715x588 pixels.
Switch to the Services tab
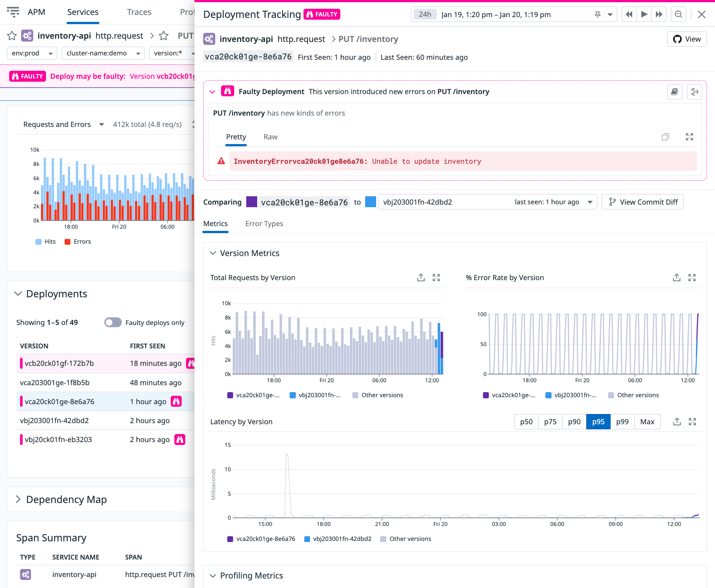(83, 12)
